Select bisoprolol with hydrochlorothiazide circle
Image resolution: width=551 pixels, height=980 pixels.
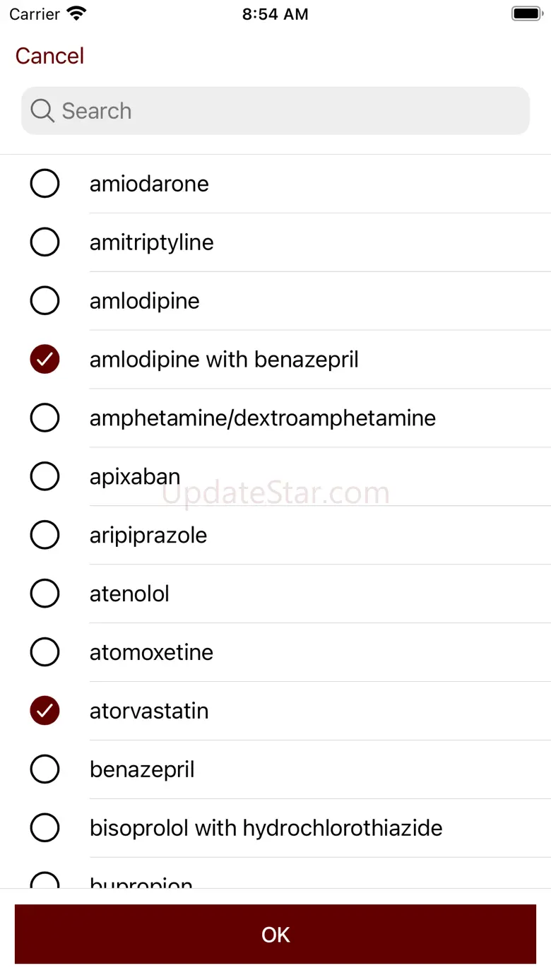(x=45, y=828)
